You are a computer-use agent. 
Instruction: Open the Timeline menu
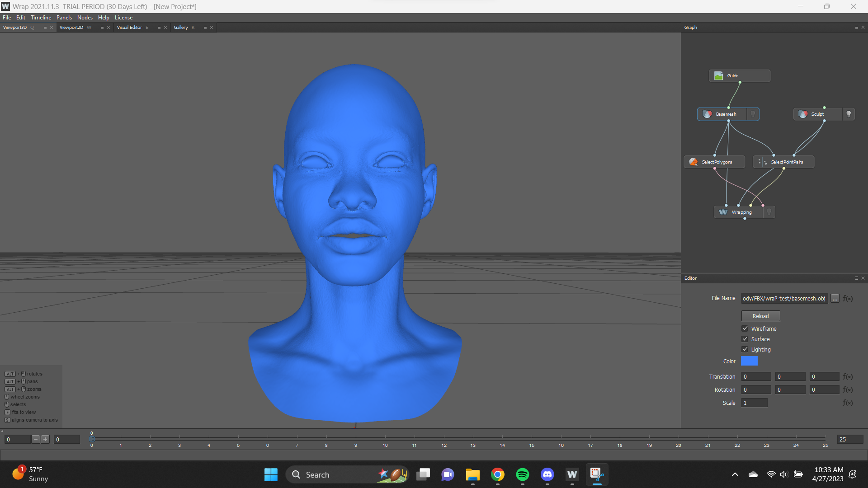coord(41,18)
